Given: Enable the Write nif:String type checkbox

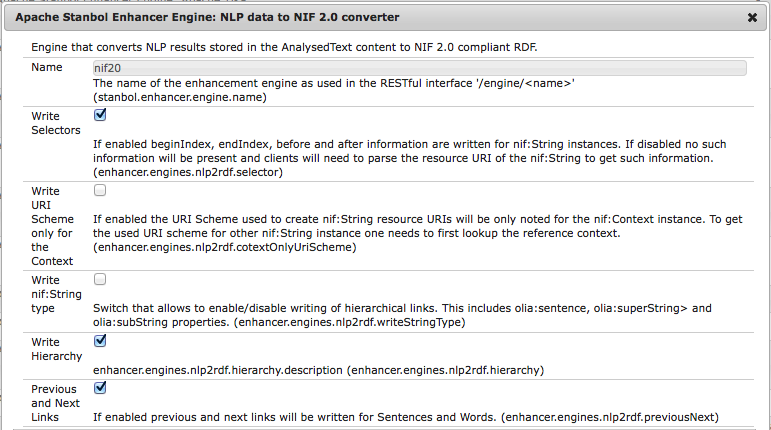Looking at the screenshot, I should [x=100, y=279].
